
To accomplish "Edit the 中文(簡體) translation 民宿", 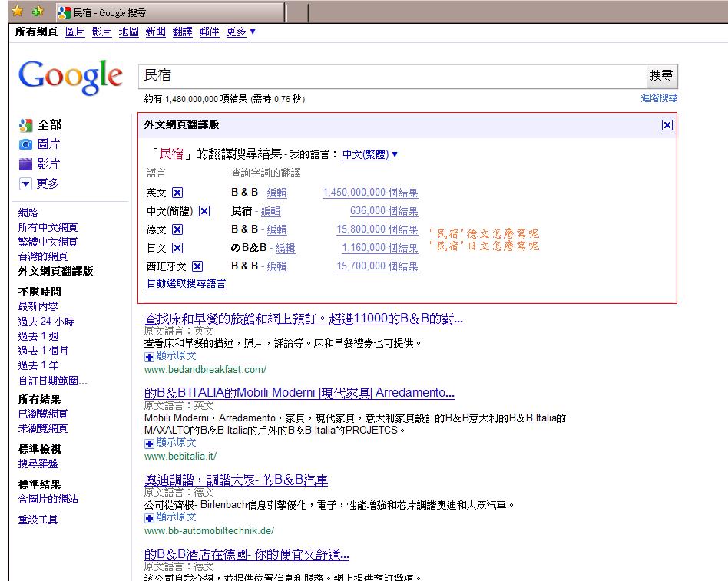I will pos(270,211).
